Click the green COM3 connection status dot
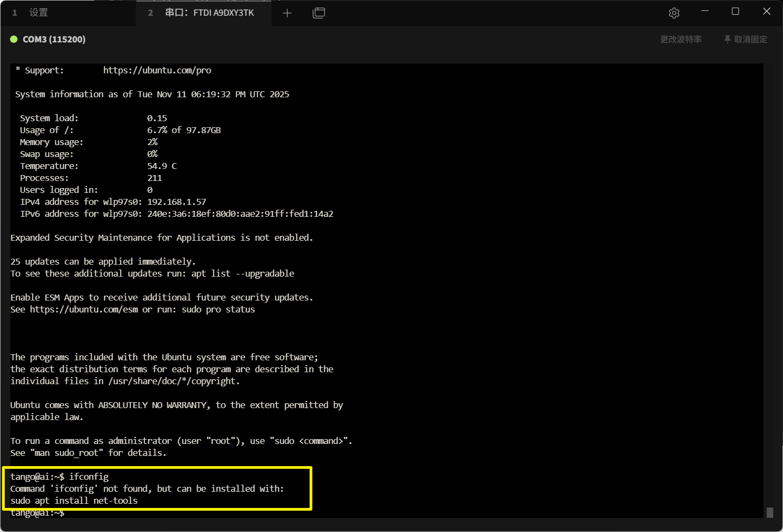783x532 pixels. pos(14,39)
